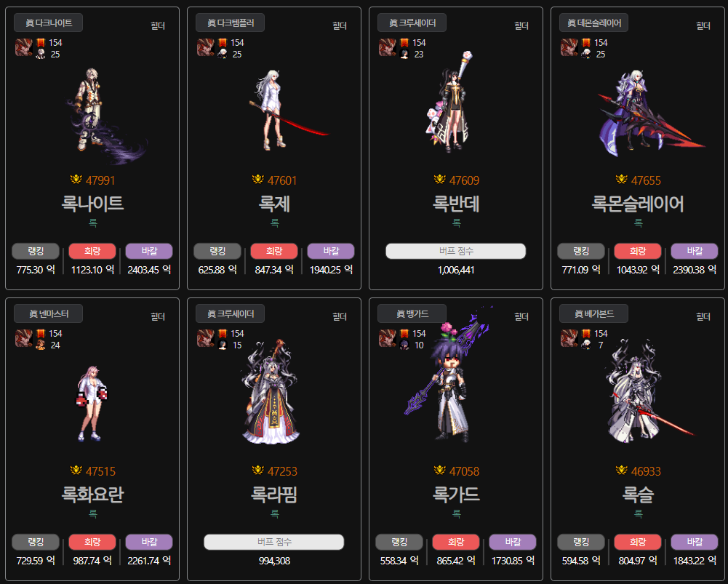This screenshot has height=584, width=728.
Task: Click the red-haired adventure portrait on 록제 card
Action: [x=206, y=47]
